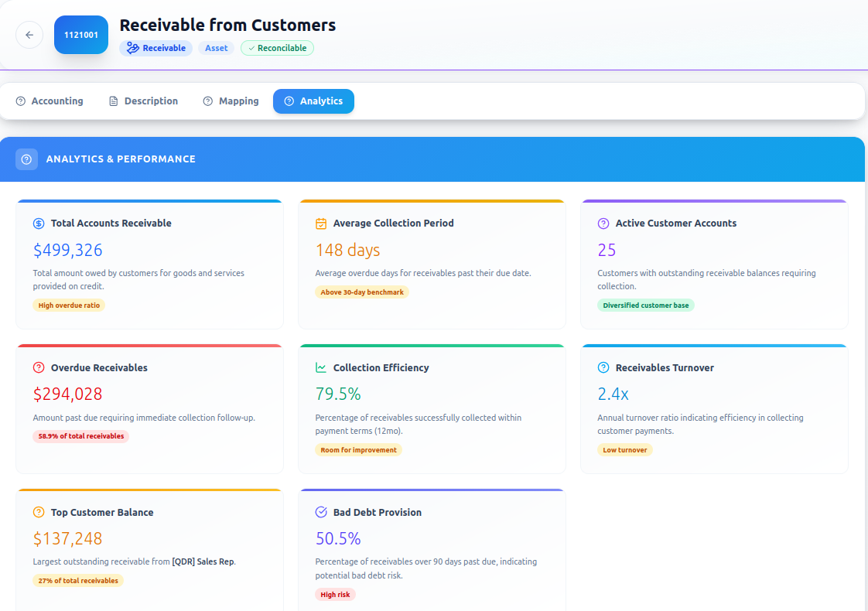Click the High risk tag
Image resolution: width=868 pixels, height=611 pixels.
click(x=336, y=595)
